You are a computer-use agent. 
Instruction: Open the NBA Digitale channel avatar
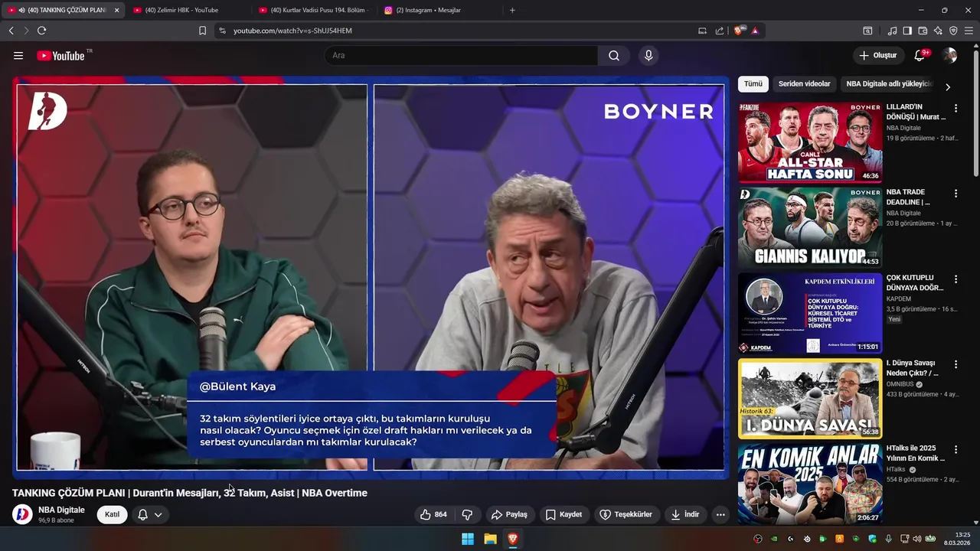(x=22, y=514)
